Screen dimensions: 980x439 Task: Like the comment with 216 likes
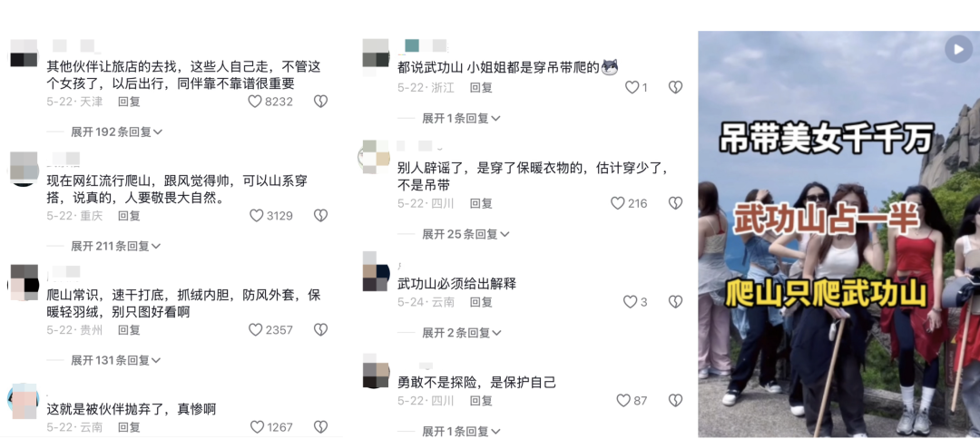coord(618,203)
